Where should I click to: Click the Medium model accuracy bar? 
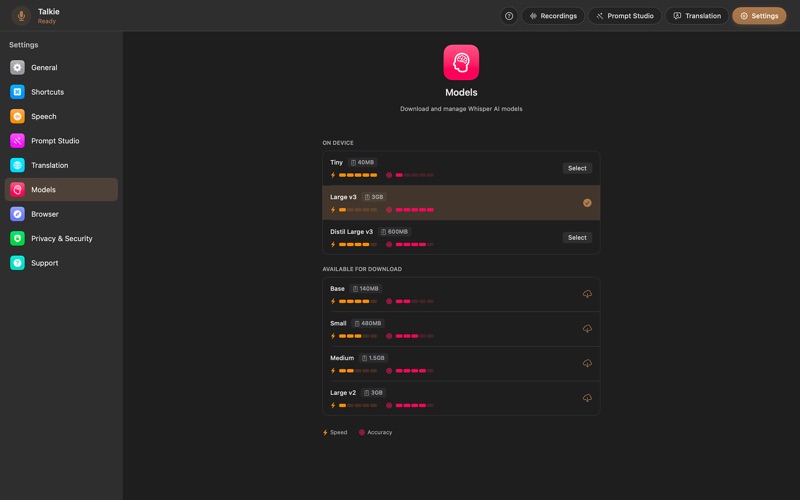(x=415, y=371)
